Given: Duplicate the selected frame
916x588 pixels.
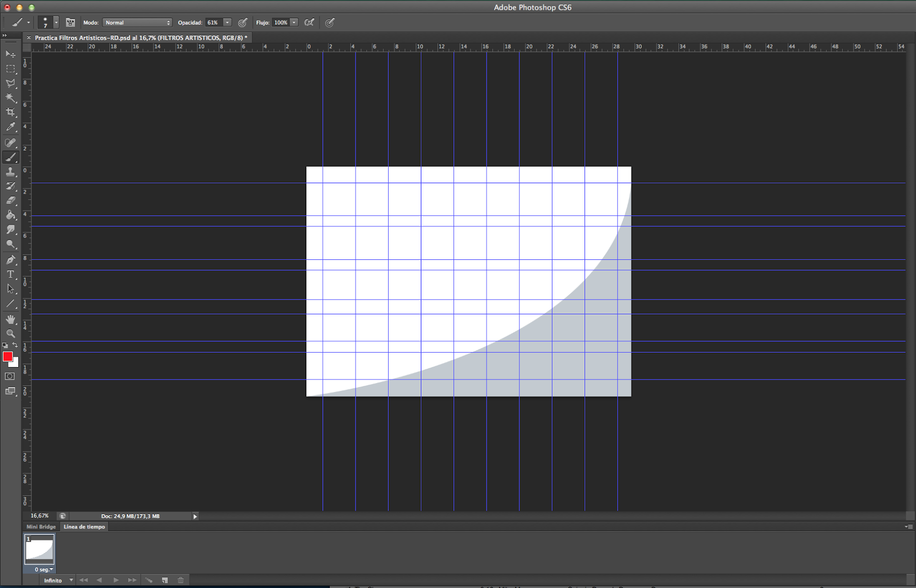Looking at the screenshot, I should pyautogui.click(x=165, y=580).
